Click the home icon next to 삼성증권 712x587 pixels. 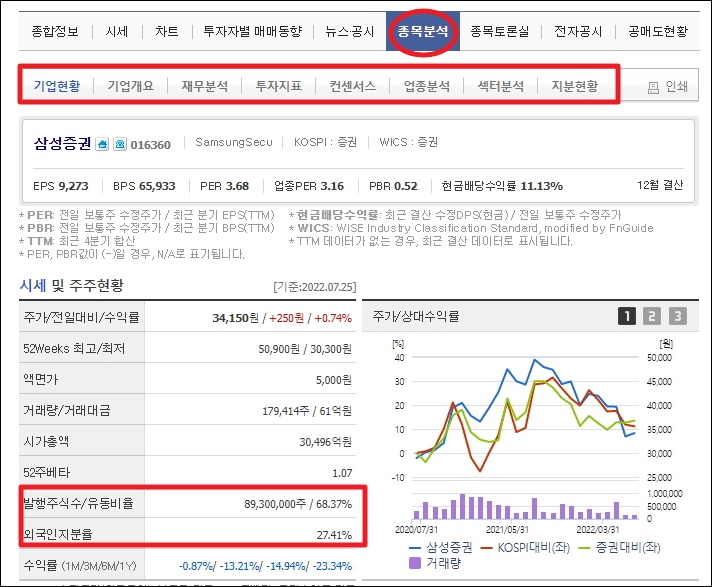(102, 144)
